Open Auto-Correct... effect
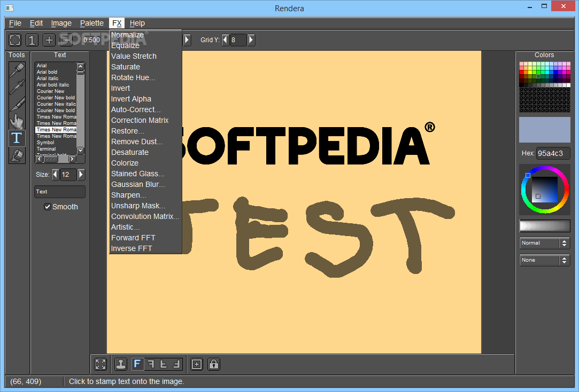Viewport: 579px width, 392px height. [x=145, y=110]
